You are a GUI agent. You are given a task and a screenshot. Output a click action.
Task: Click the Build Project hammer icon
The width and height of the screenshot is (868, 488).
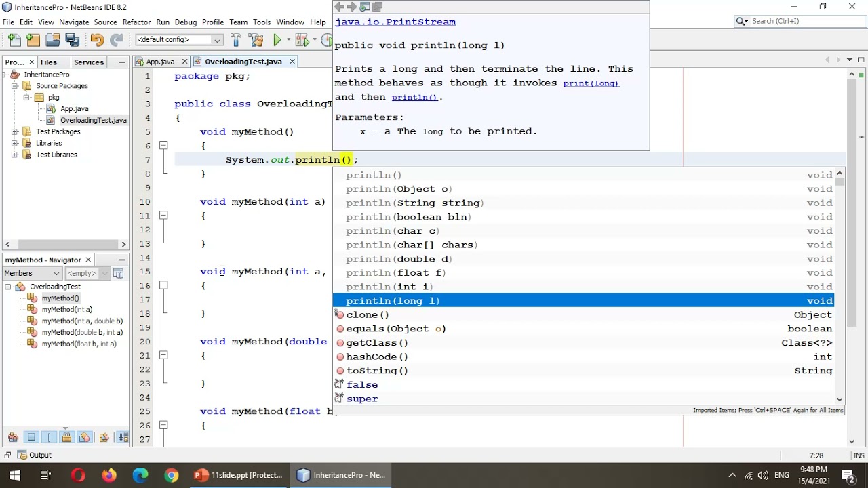click(x=236, y=40)
